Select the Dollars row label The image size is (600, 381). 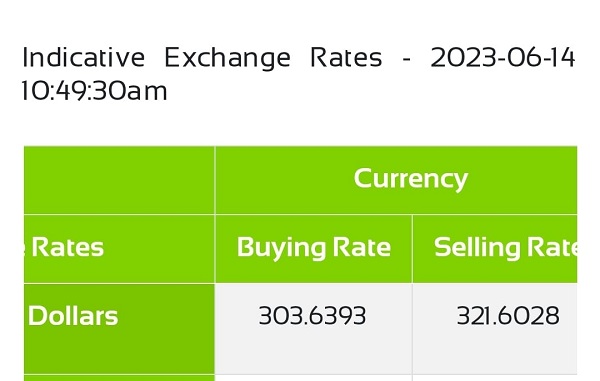73,316
